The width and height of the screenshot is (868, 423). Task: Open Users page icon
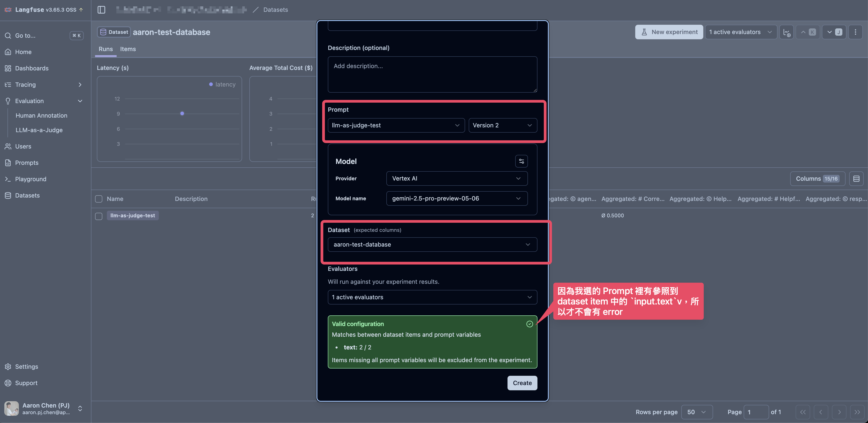[8, 146]
